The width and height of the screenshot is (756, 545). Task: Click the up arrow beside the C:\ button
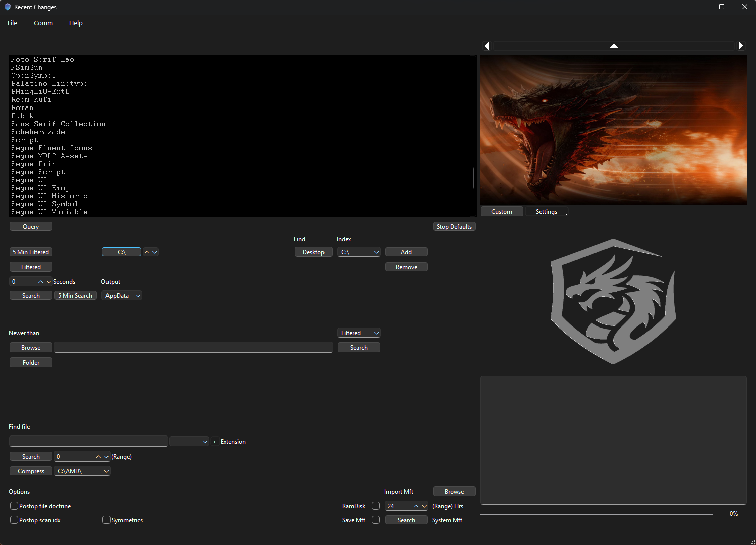(147, 252)
